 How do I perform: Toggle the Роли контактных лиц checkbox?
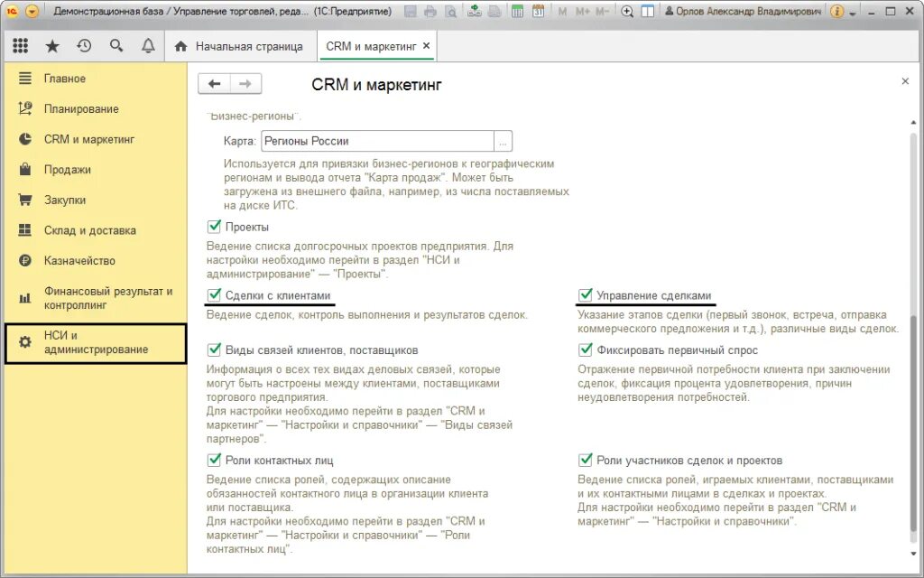point(214,460)
